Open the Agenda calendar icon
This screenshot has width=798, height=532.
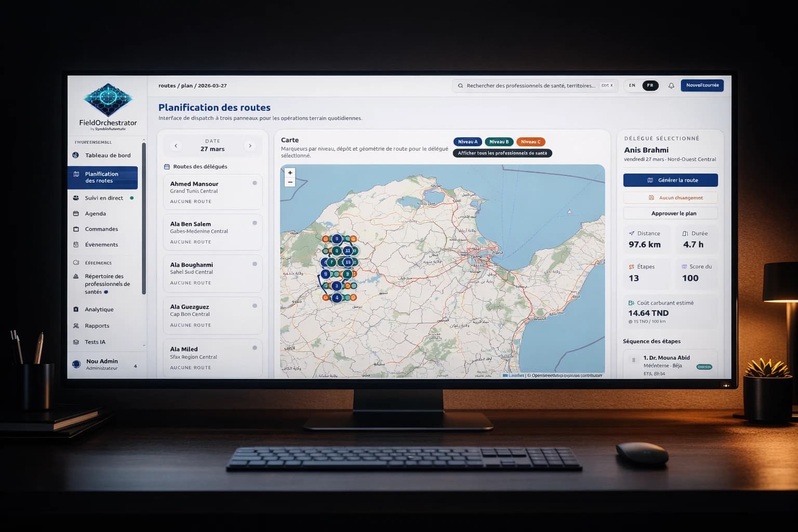76,214
